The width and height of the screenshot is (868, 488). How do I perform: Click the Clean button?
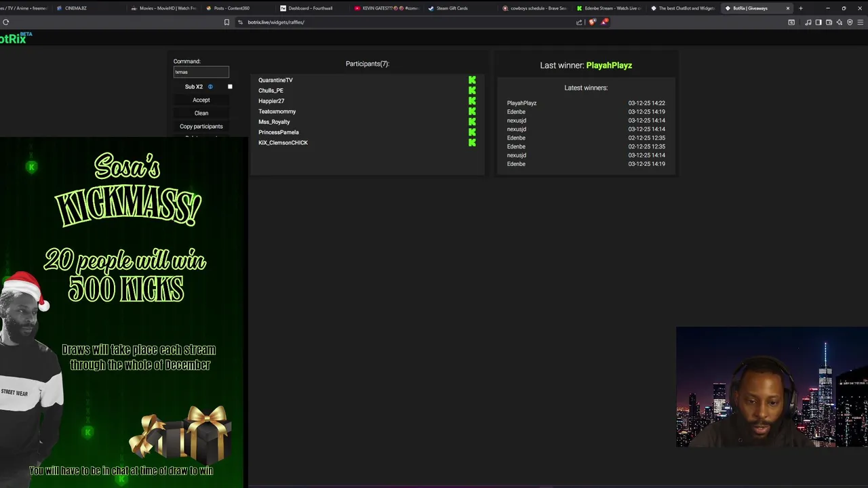click(201, 113)
